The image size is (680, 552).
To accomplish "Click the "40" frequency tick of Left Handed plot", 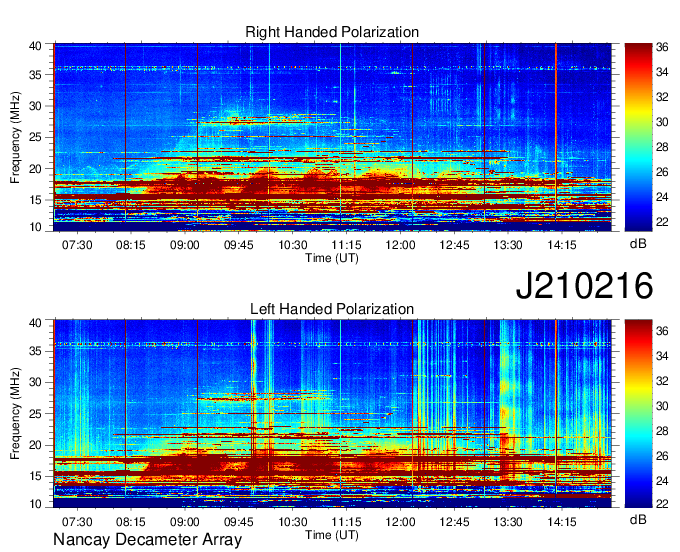I will coord(36,323).
